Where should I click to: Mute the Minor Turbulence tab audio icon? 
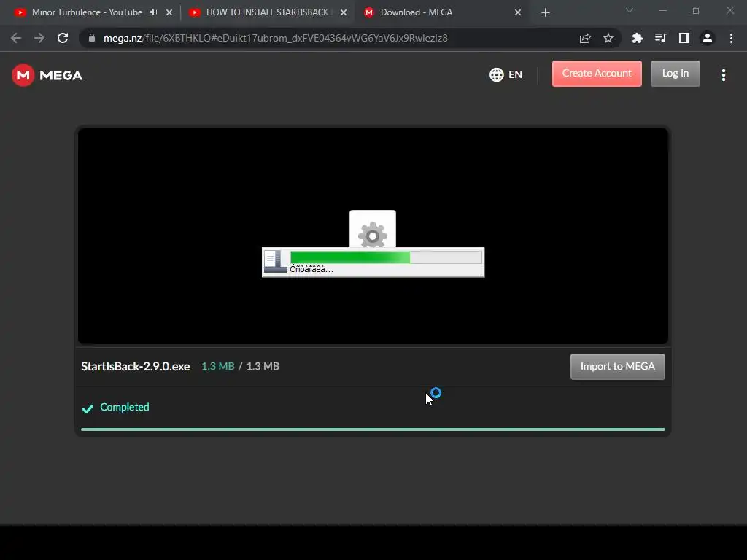153,12
